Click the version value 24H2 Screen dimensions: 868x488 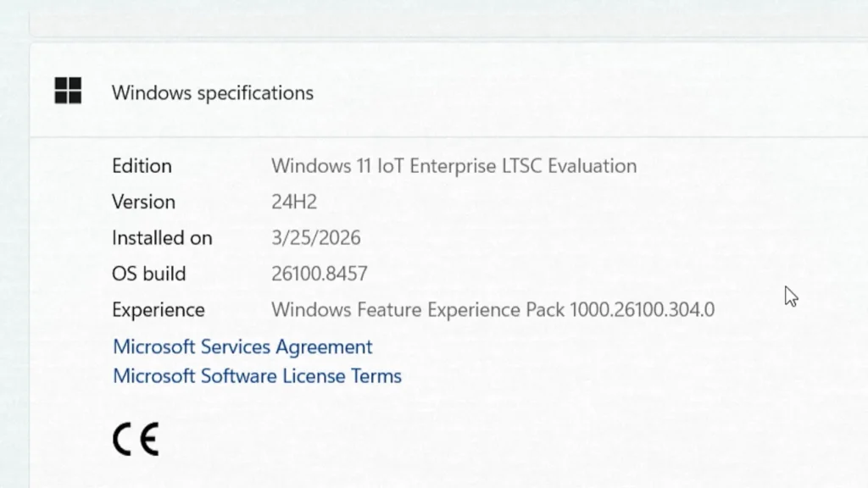[294, 202]
